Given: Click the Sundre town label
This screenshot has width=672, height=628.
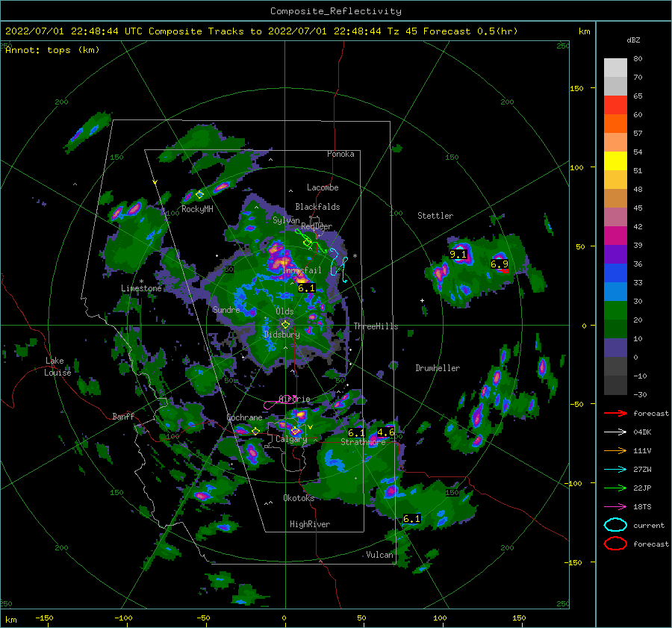Looking at the screenshot, I should tap(226, 309).
